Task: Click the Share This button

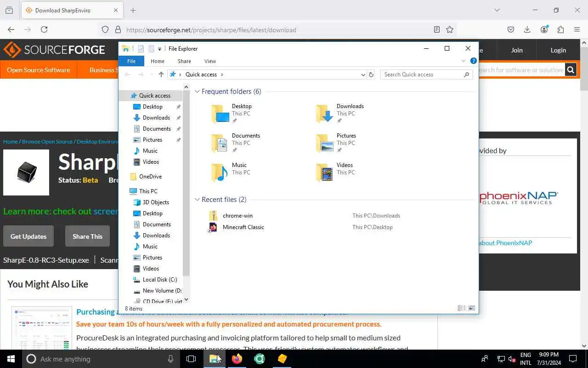Action: click(87, 236)
